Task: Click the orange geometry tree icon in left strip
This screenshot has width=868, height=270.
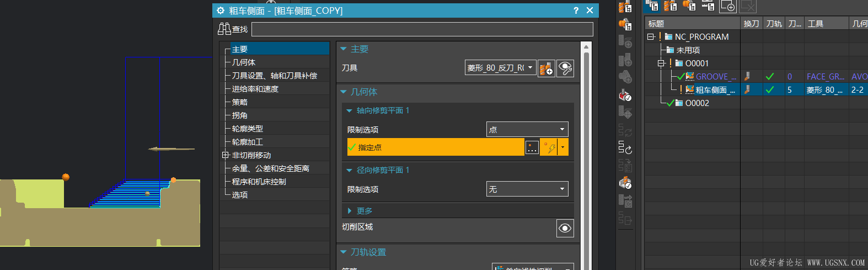Action: [x=625, y=24]
